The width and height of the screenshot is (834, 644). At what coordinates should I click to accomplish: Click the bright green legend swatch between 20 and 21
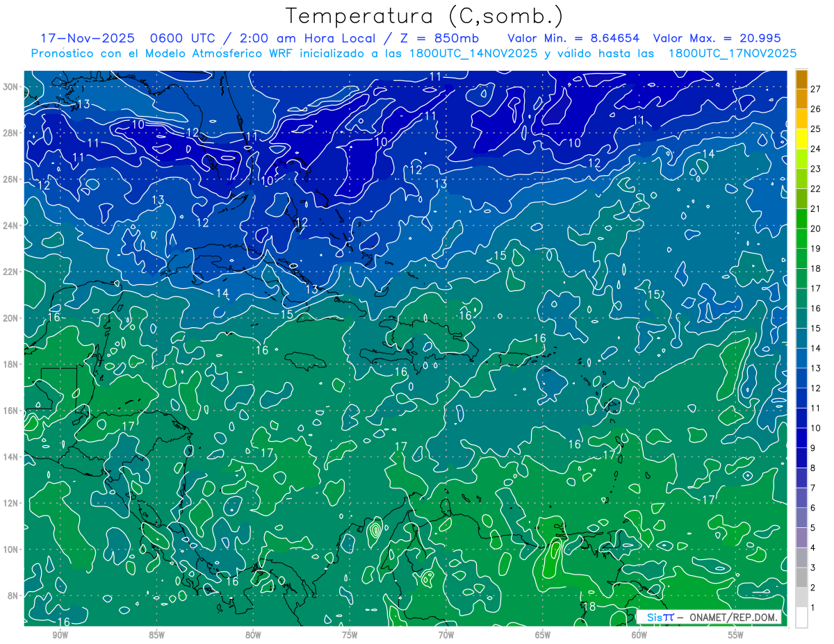pyautogui.click(x=801, y=219)
